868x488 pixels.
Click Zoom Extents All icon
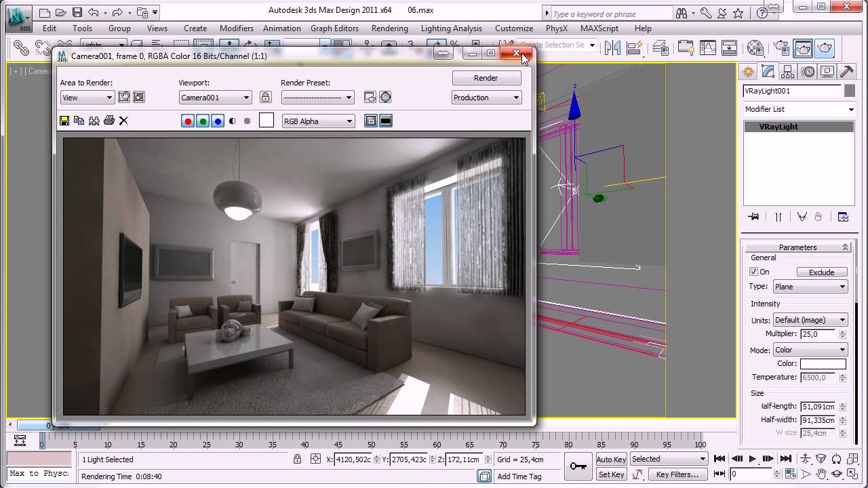pyautogui.click(x=852, y=459)
